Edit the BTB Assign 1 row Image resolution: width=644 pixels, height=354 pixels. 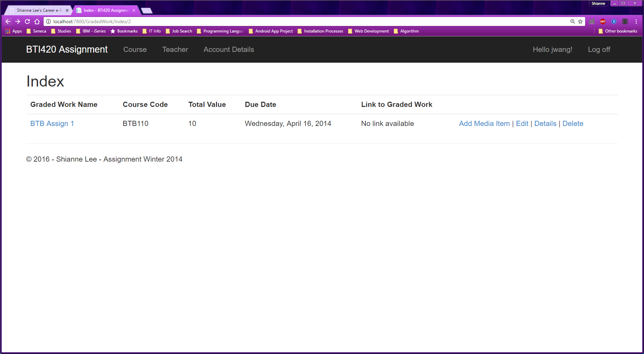click(x=522, y=124)
